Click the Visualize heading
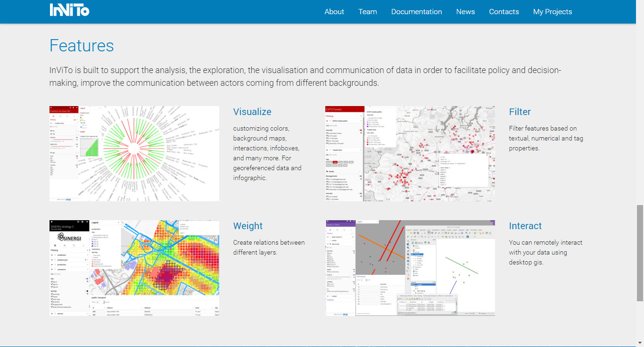644x347 pixels. coord(252,112)
